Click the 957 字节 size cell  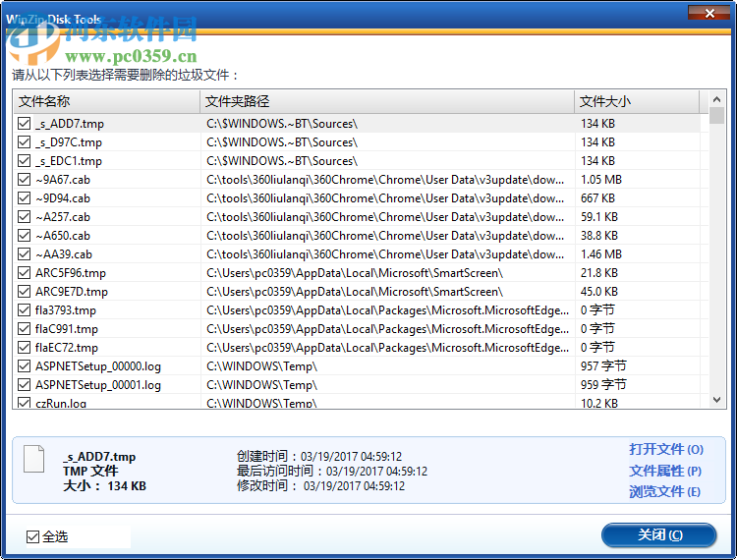603,366
